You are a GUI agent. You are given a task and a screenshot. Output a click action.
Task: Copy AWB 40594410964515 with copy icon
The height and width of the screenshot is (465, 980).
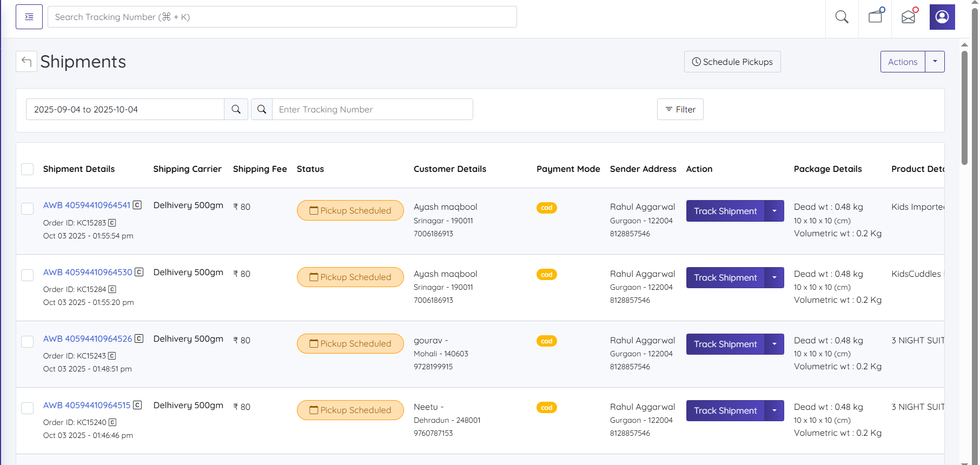click(137, 405)
